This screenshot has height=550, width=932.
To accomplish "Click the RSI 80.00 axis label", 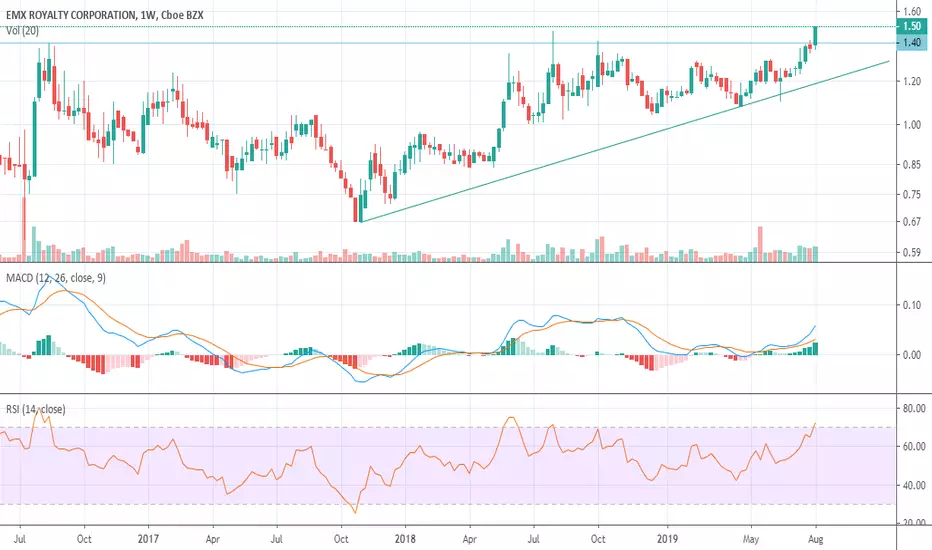I will coord(914,408).
